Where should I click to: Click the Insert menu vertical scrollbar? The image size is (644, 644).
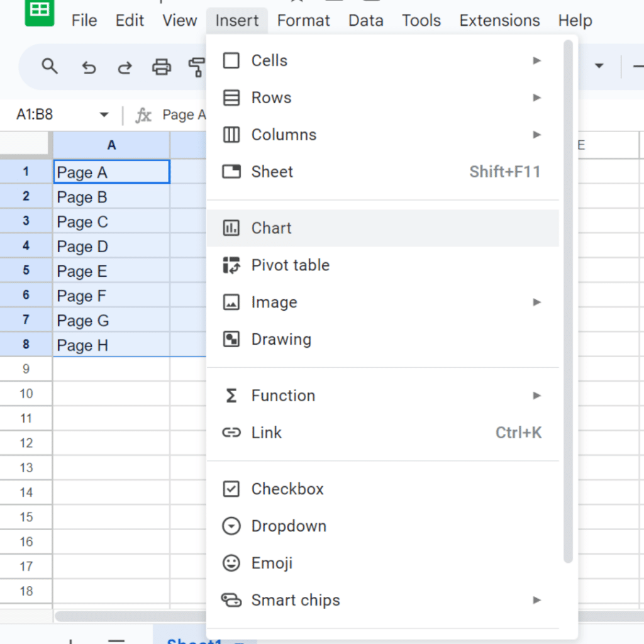click(568, 301)
